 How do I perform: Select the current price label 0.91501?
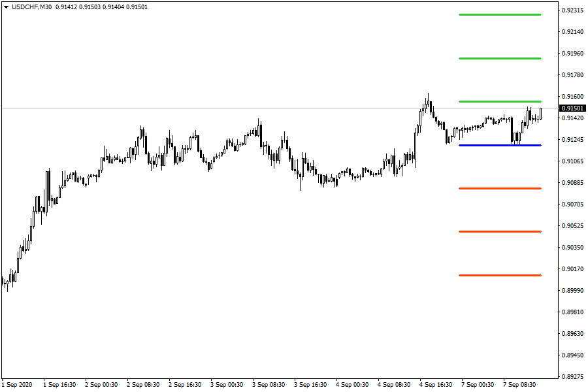click(x=573, y=108)
